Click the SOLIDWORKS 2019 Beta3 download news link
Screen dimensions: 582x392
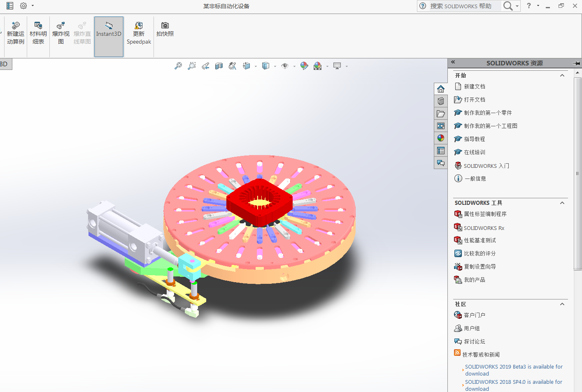[x=514, y=370]
